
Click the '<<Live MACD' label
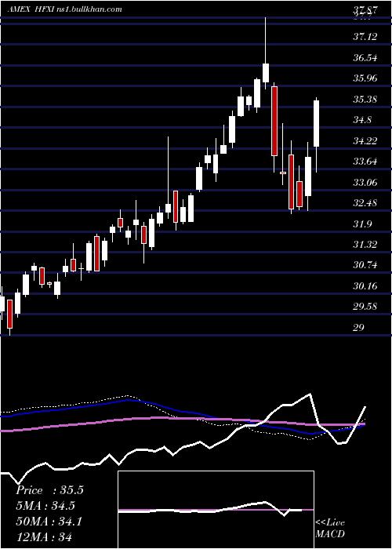tap(330, 529)
